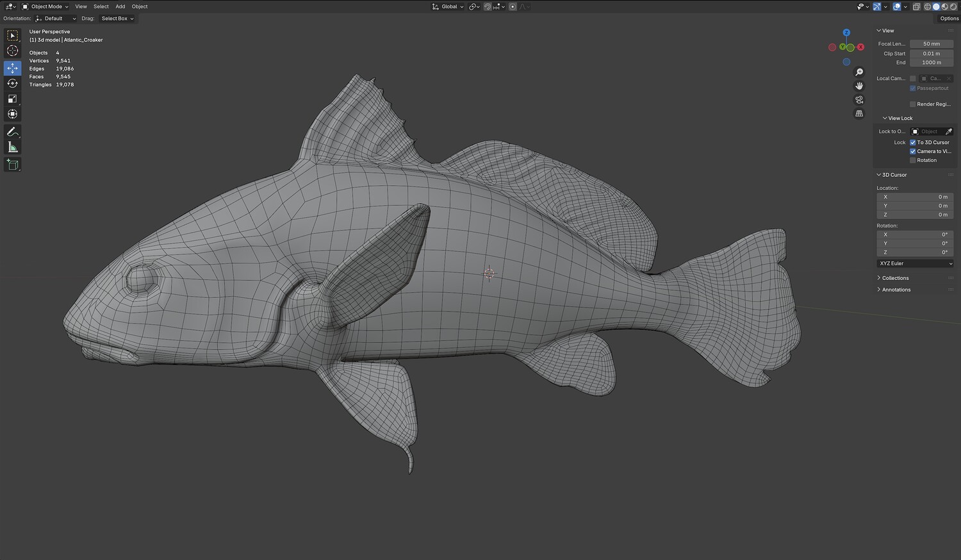Select the Rotate tool in the toolbar

[12, 83]
